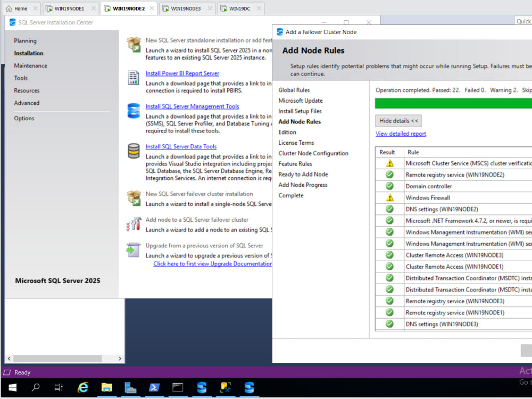Switch to the WIN19NODE3 VM tab
The height and width of the screenshot is (399, 532).
pos(187,9)
